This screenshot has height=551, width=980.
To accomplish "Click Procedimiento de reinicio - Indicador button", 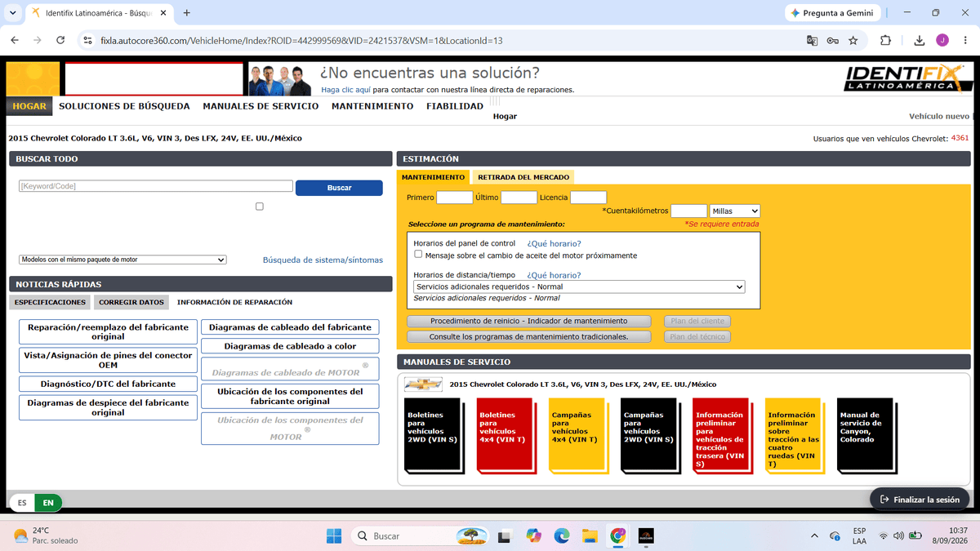I will (x=529, y=321).
